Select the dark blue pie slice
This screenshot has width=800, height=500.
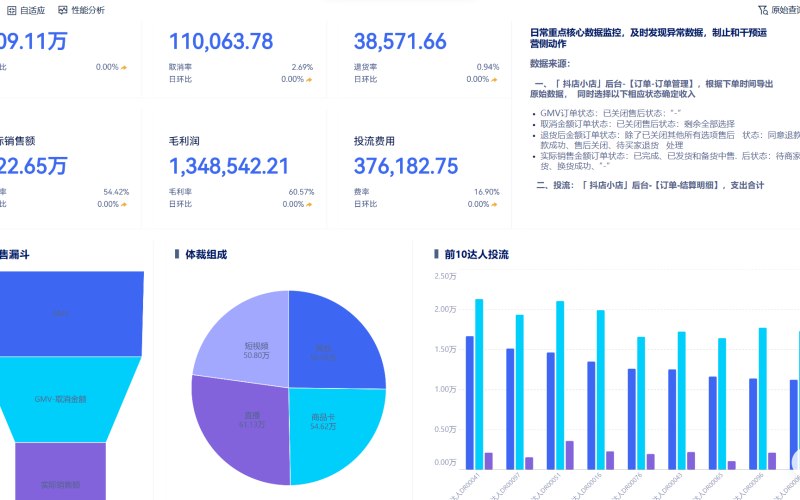[x=332, y=342]
